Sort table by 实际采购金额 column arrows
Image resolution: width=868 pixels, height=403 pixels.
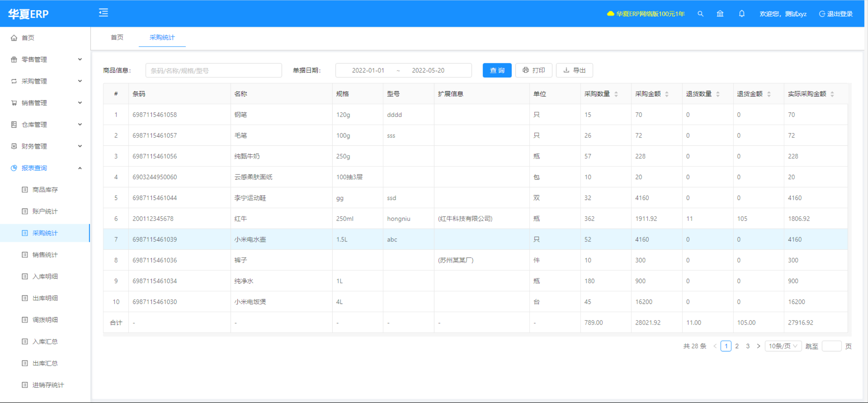[832, 94]
